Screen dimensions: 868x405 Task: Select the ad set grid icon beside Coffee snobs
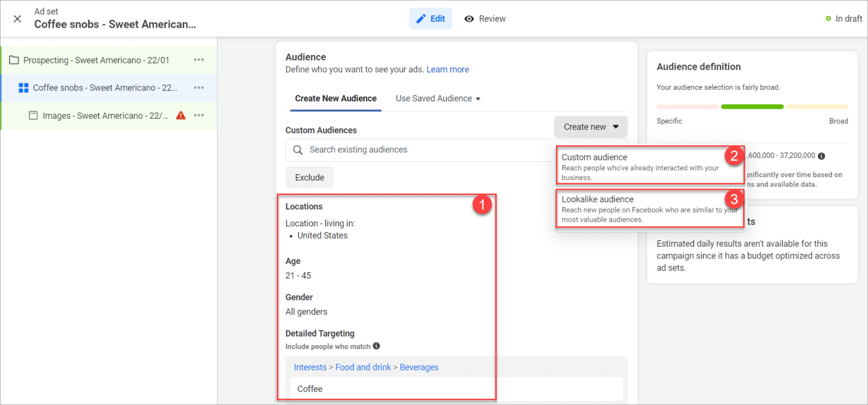23,88
